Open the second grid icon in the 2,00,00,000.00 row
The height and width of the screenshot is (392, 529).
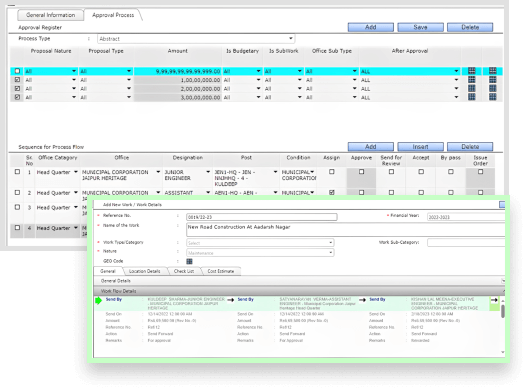coord(493,88)
